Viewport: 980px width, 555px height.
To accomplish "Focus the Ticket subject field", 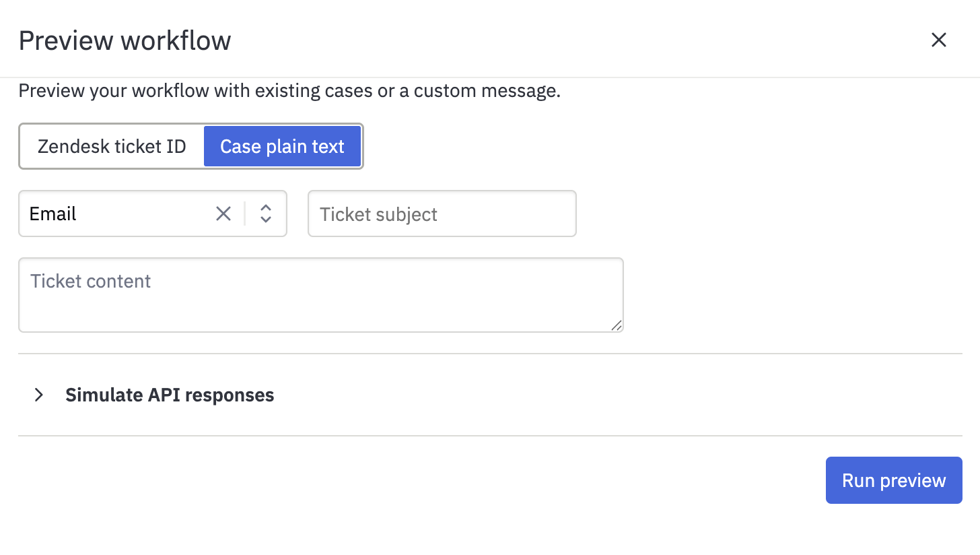I will pyautogui.click(x=442, y=214).
